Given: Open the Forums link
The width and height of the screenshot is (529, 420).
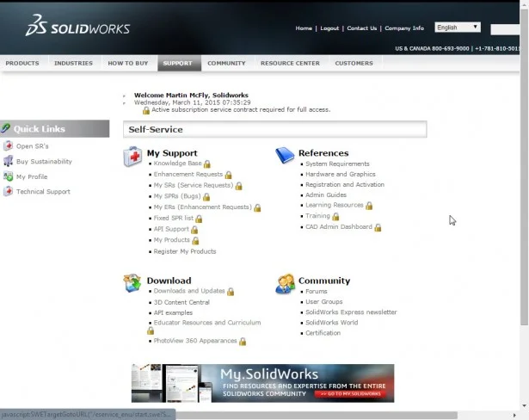Looking at the screenshot, I should click(317, 292).
